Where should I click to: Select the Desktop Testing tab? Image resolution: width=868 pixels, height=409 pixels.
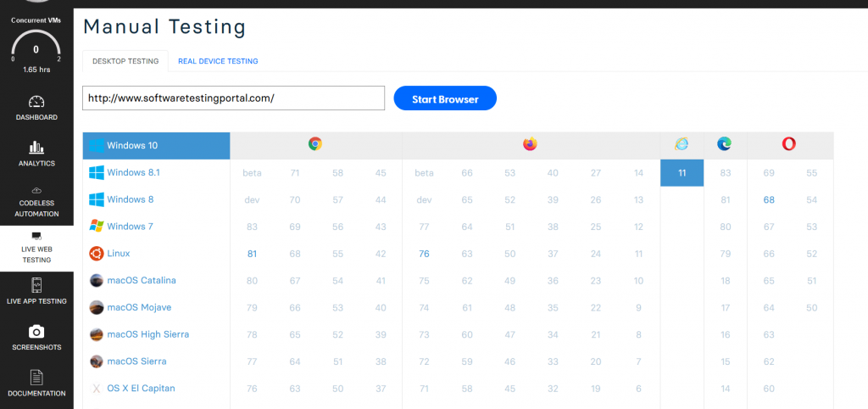coord(125,61)
